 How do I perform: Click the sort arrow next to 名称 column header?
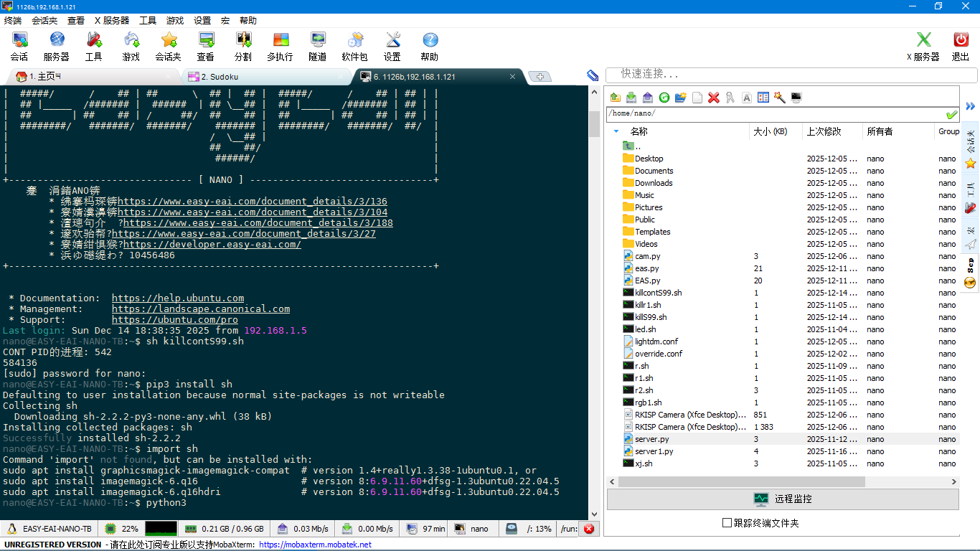click(616, 131)
